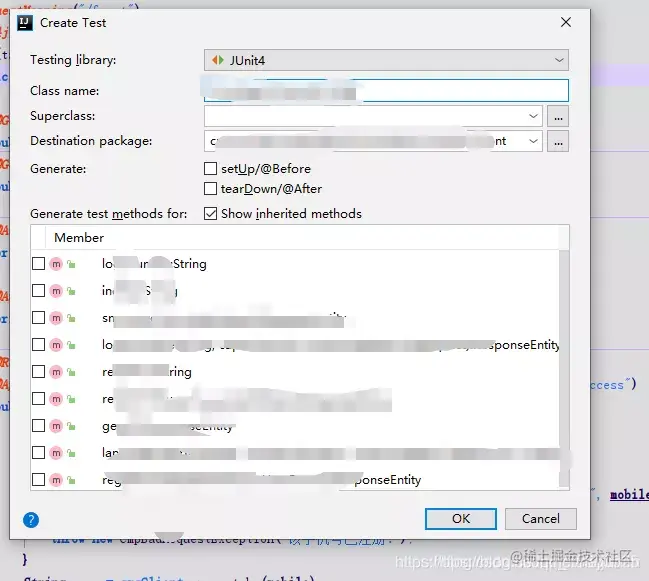Tick the checkbox of the method row starting with 'lan'

pyautogui.click(x=38, y=453)
